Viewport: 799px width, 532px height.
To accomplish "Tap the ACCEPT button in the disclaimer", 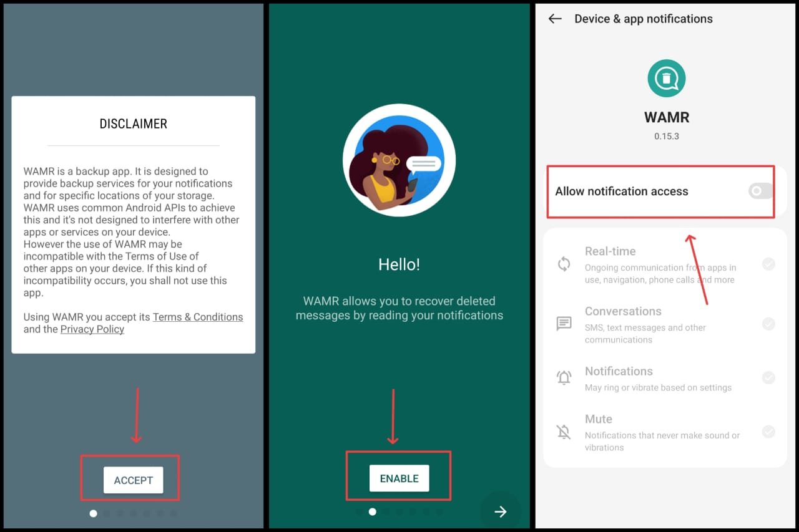I will [x=133, y=480].
